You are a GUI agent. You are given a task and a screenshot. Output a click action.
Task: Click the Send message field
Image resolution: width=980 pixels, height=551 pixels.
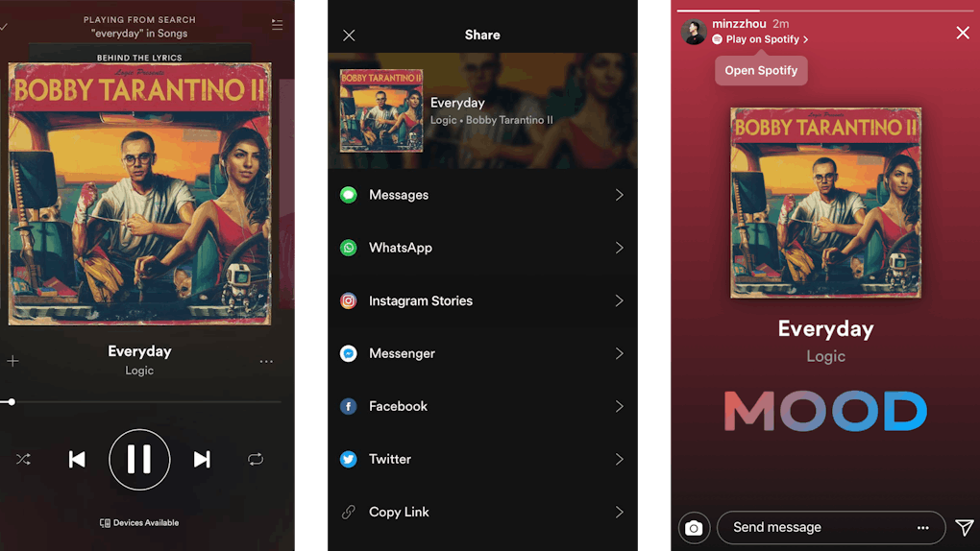(831, 528)
